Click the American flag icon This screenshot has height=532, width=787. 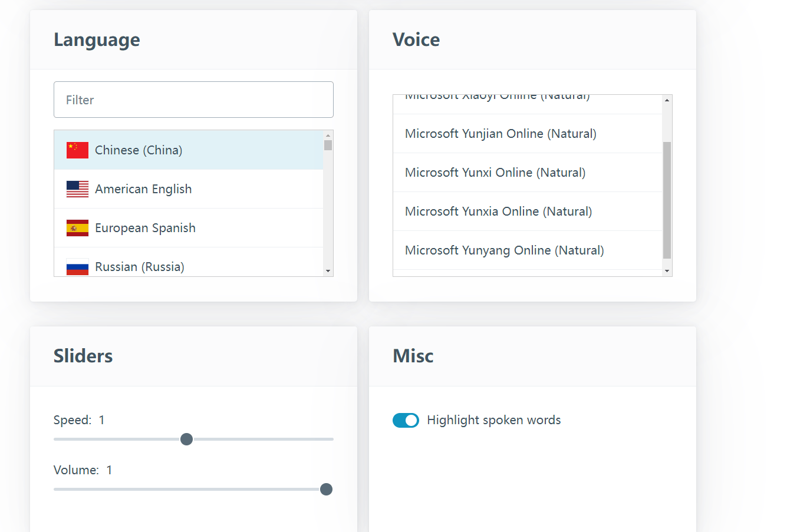(77, 189)
